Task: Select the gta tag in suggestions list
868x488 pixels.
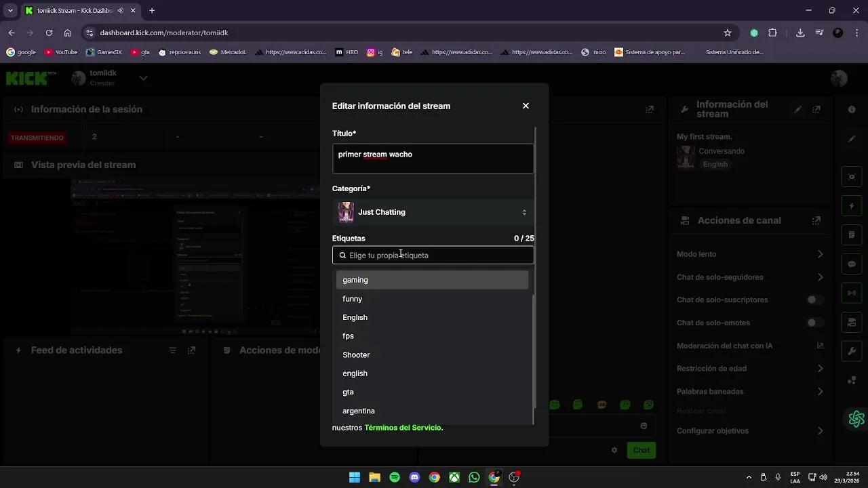Action: pyautogui.click(x=432, y=392)
